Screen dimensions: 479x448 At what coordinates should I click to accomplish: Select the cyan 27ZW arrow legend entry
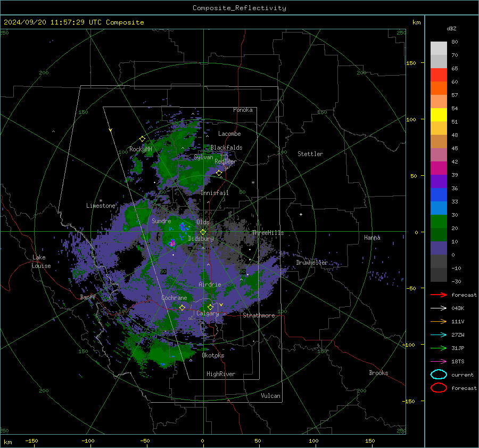439,335
